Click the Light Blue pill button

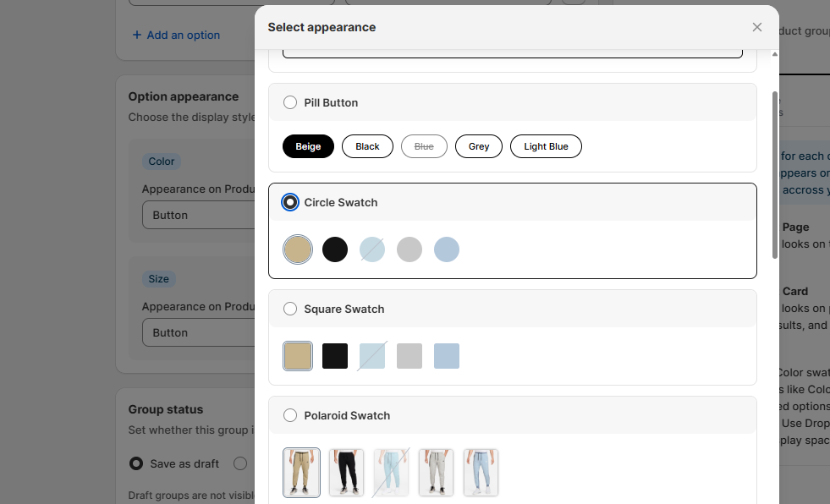pyautogui.click(x=546, y=146)
